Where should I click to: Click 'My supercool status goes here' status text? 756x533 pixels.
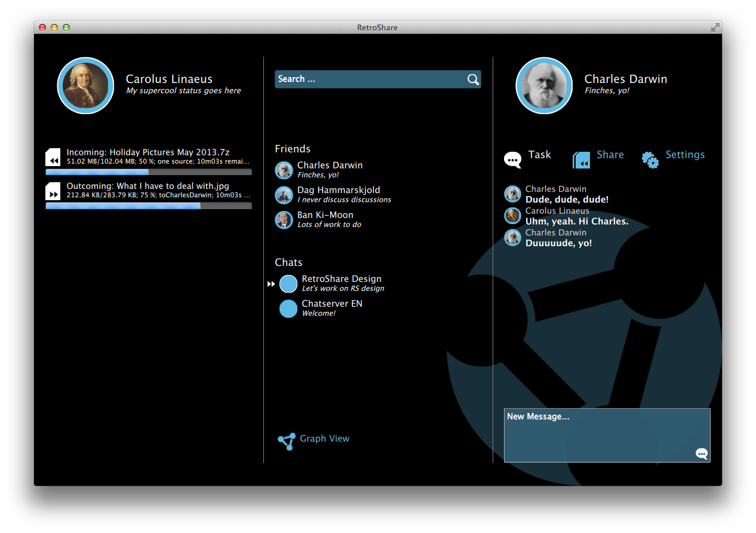click(x=183, y=91)
